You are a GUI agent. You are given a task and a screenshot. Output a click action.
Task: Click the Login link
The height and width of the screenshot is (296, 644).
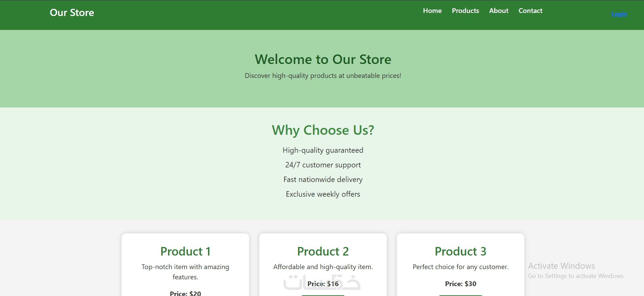click(x=619, y=14)
